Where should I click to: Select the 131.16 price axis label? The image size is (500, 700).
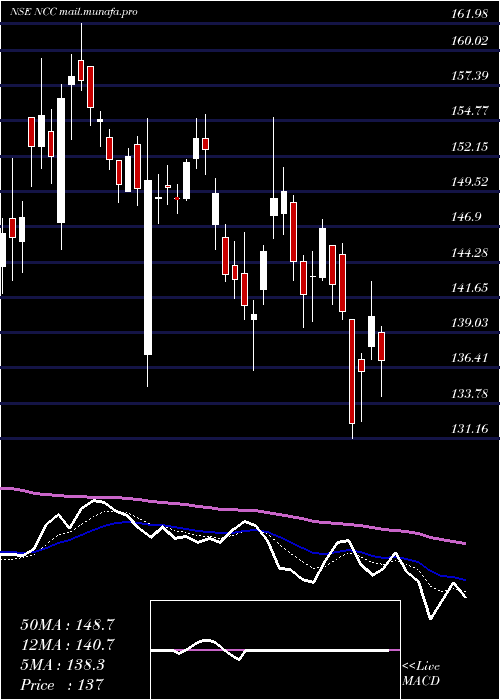tap(471, 429)
